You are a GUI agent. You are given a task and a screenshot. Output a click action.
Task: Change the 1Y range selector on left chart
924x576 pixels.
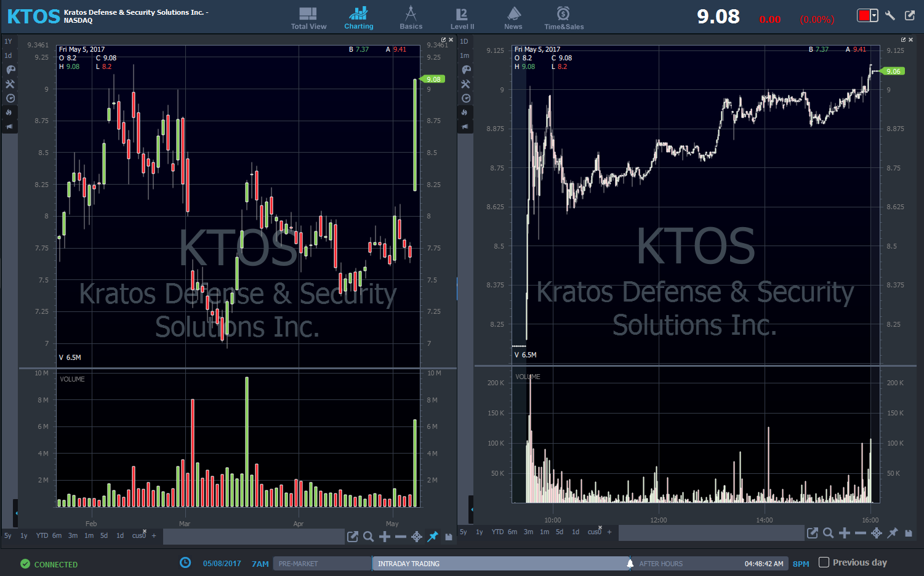point(9,41)
